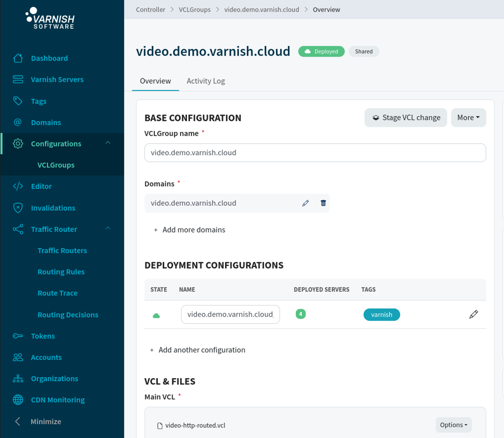504x438 pixels.
Task: Collapse the Traffic Router sidebar section
Action: pos(108,229)
